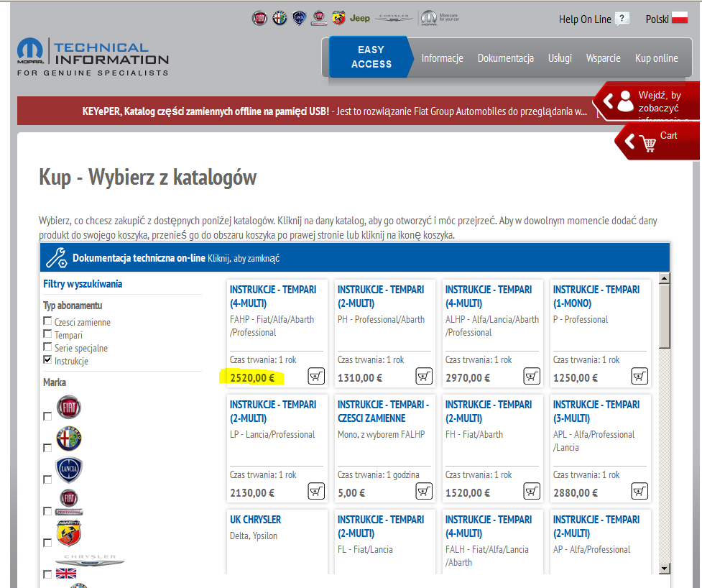Image resolution: width=702 pixels, height=588 pixels.
Task: Add the 1520,00 € FH package to cart
Action: point(532,491)
